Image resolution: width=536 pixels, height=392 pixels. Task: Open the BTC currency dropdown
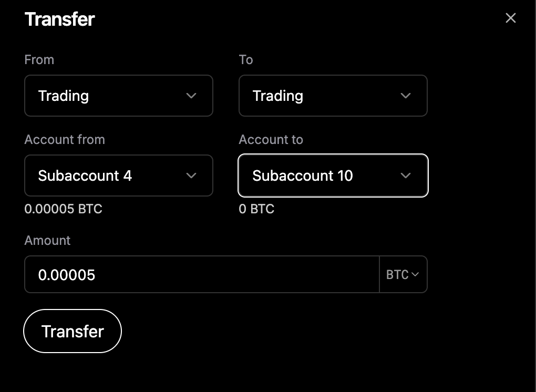point(404,274)
